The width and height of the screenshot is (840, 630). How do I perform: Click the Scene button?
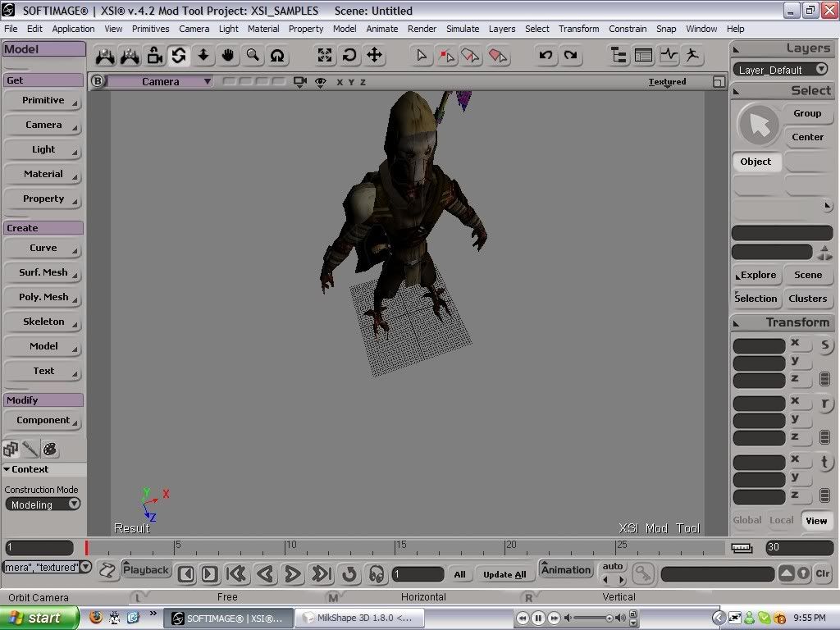[x=808, y=275]
